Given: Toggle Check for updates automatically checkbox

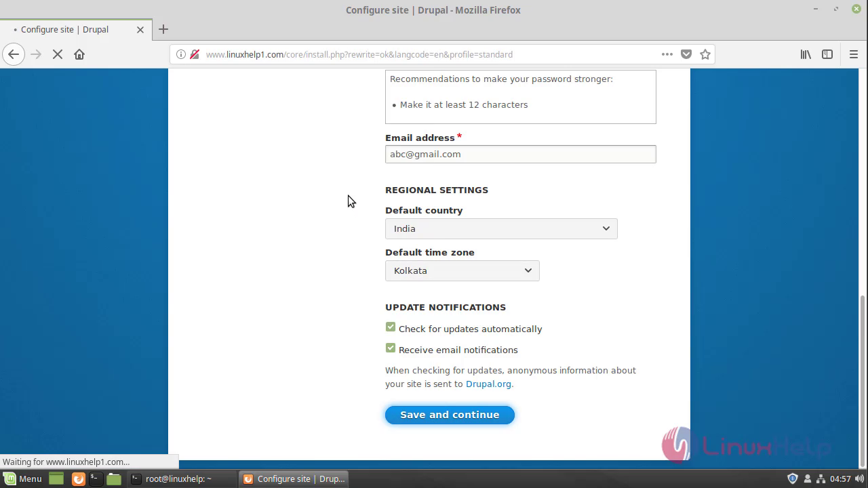Looking at the screenshot, I should [390, 327].
